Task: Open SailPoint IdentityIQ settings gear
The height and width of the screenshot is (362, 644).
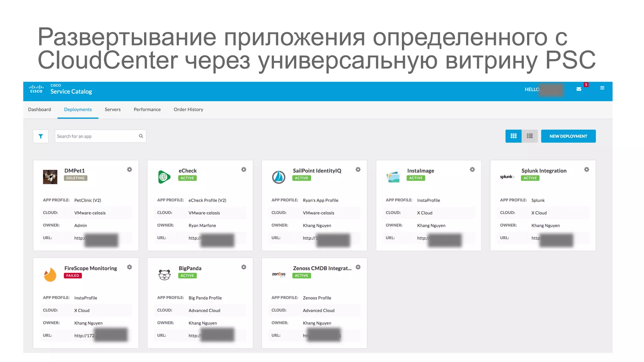Action: tap(358, 169)
